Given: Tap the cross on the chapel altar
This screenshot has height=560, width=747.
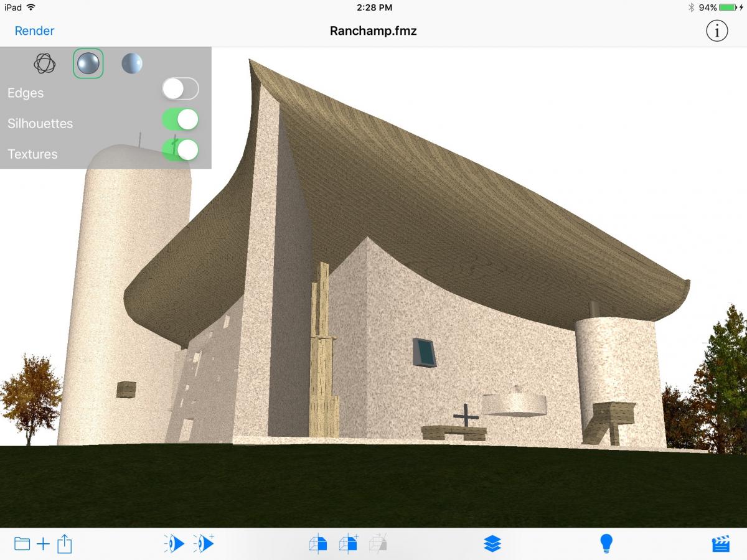Looking at the screenshot, I should coord(466,416).
